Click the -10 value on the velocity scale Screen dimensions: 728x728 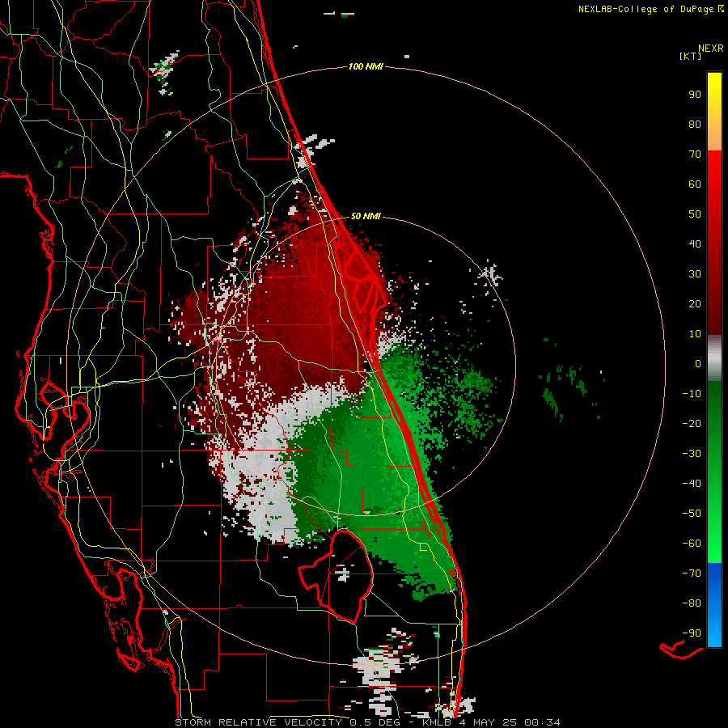click(692, 394)
